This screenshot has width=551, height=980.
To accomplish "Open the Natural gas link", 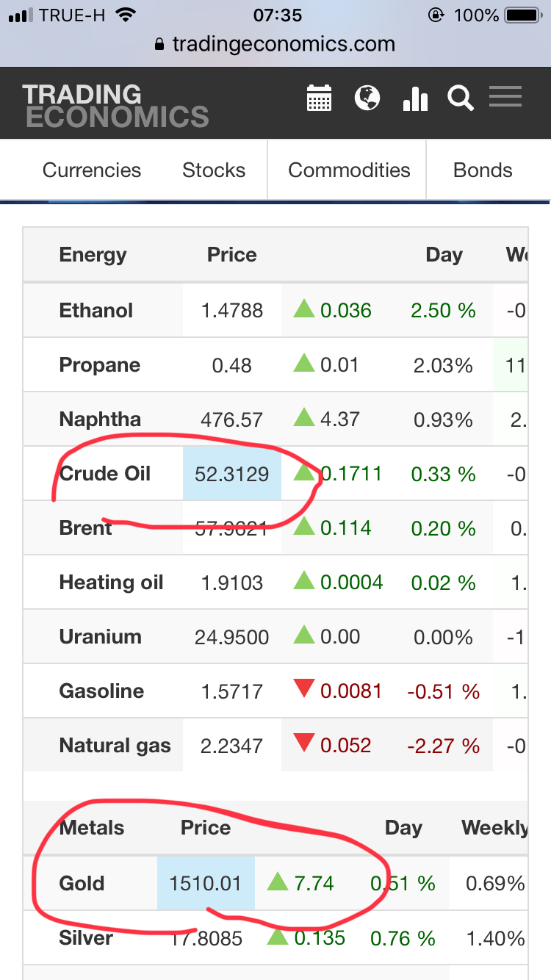I will 115,746.
